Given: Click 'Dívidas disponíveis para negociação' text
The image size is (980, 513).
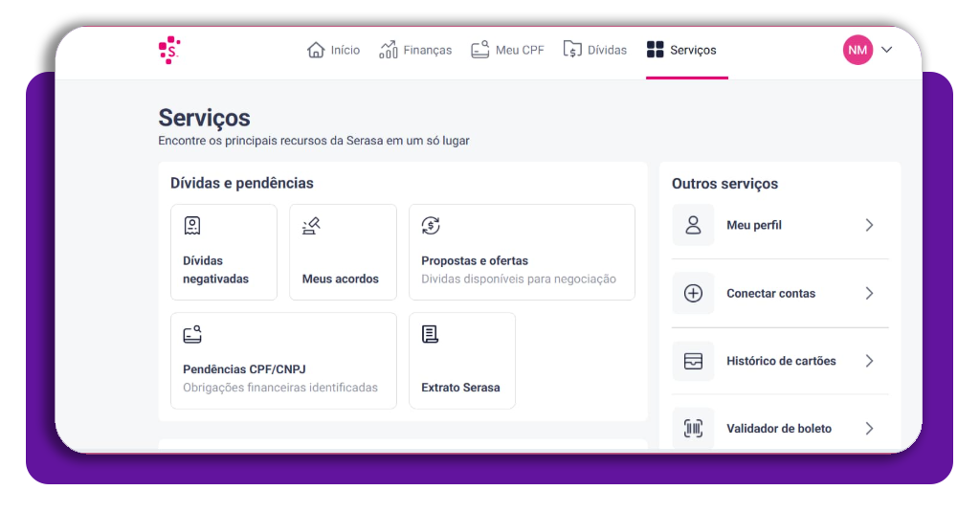Looking at the screenshot, I should pos(519,279).
